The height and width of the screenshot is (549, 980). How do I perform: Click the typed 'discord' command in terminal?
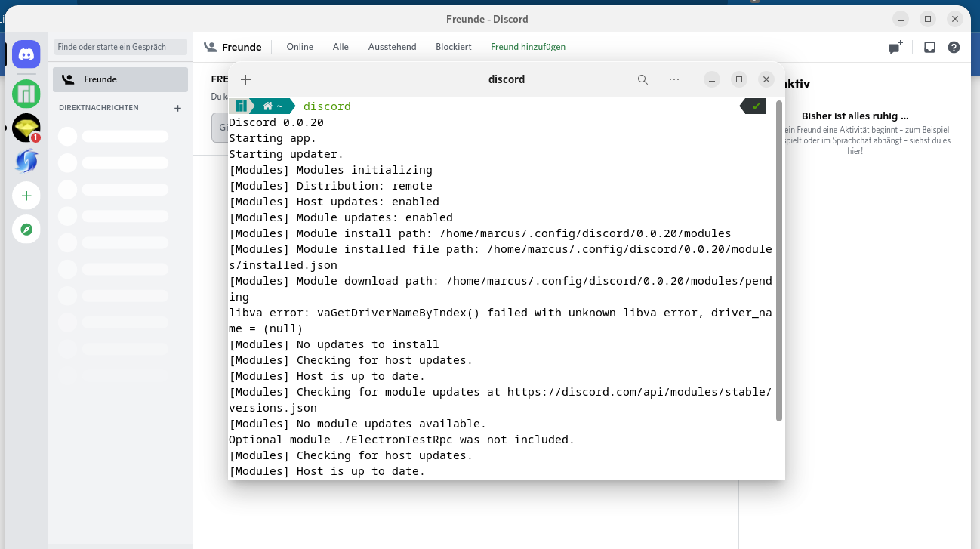pos(327,106)
